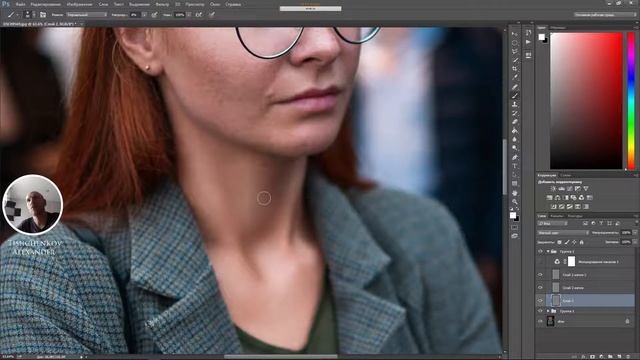Select the Lasso tool
Viewport: 640px width, 360px height.
[515, 51]
